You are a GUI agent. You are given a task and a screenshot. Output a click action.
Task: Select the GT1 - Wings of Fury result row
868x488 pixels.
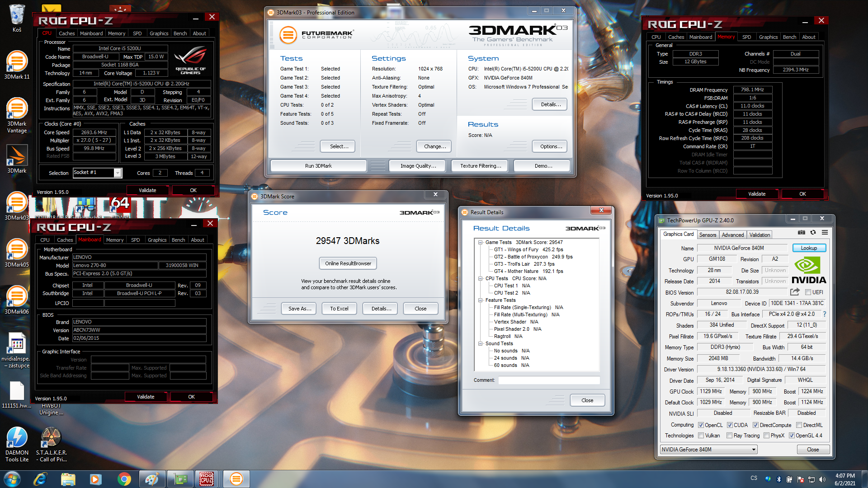(528, 250)
